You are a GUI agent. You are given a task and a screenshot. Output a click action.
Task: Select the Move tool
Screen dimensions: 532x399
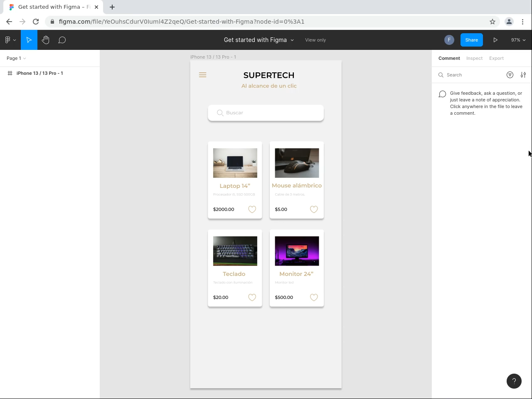pos(29,40)
